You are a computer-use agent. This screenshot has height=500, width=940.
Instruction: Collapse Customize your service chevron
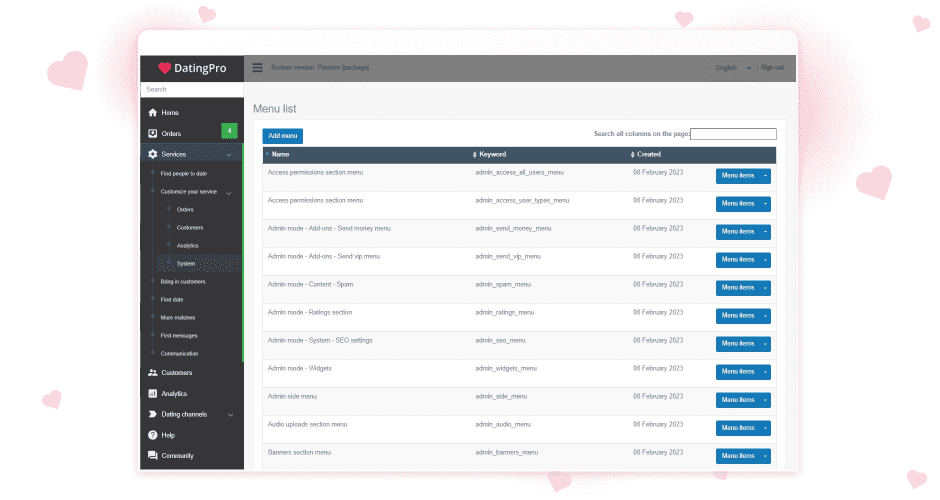coord(228,193)
